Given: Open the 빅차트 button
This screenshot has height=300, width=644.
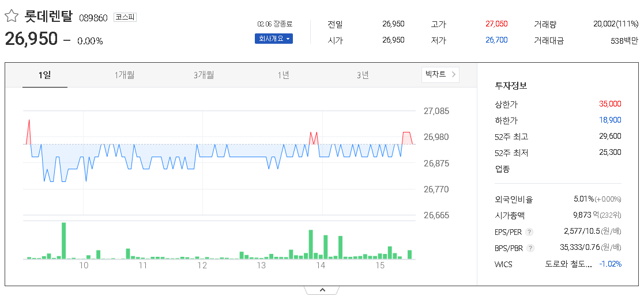Looking at the screenshot, I should pos(440,75).
